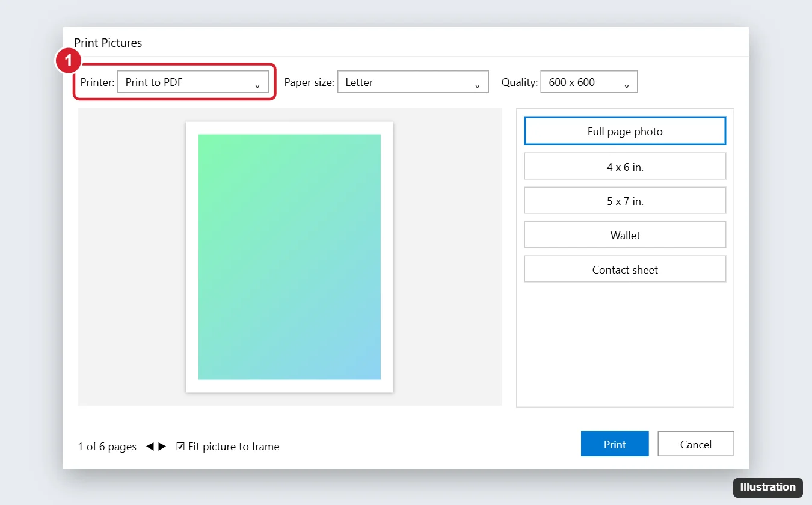
Task: Select the Wallet layout
Action: [625, 235]
